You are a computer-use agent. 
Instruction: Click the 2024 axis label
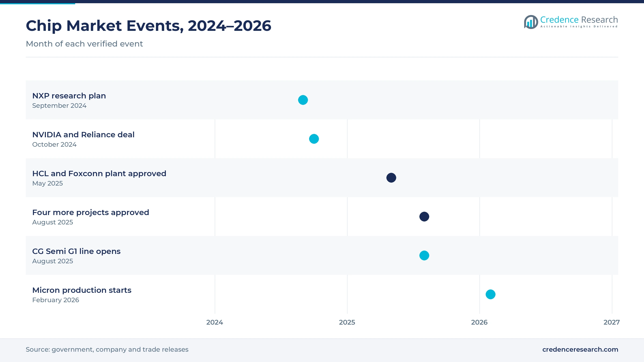tap(215, 322)
